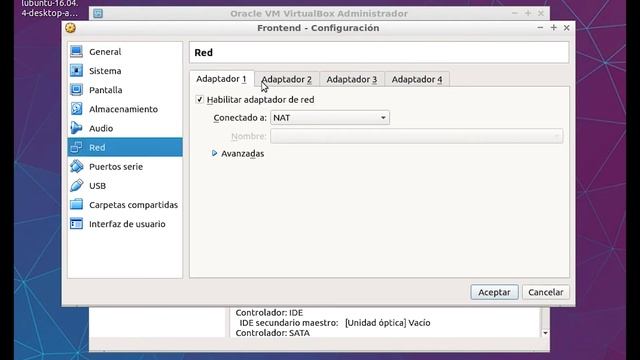Screen dimensions: 640x360
Task: Toggle Habilitar adaptador de red checkbox
Action: point(200,100)
